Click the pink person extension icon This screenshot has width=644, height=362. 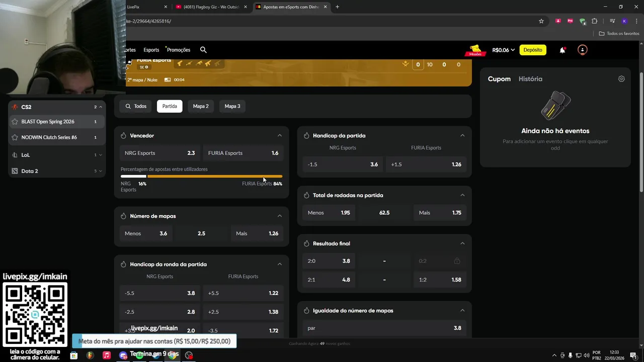[x=558, y=21]
